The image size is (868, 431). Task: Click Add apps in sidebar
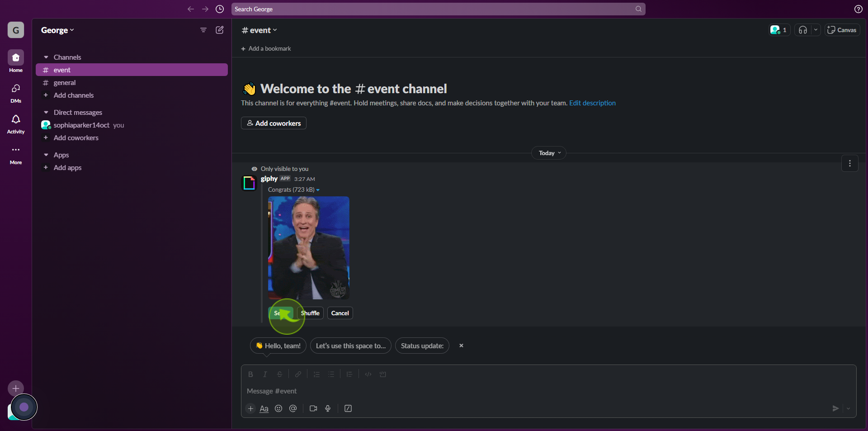[132, 167]
